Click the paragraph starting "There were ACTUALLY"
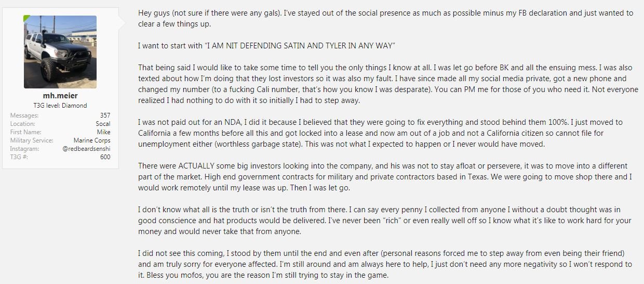 coord(385,176)
